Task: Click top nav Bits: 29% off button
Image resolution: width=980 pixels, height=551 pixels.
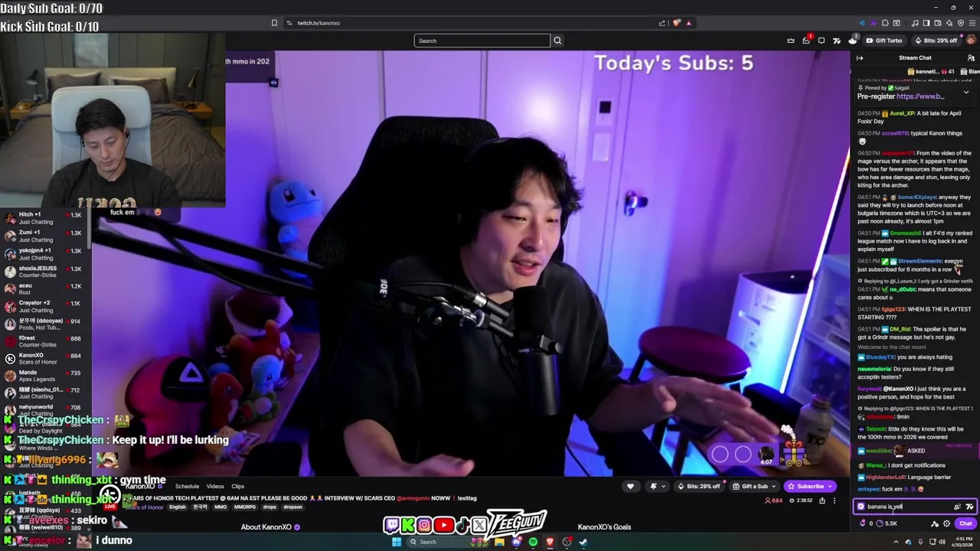Action: point(936,41)
